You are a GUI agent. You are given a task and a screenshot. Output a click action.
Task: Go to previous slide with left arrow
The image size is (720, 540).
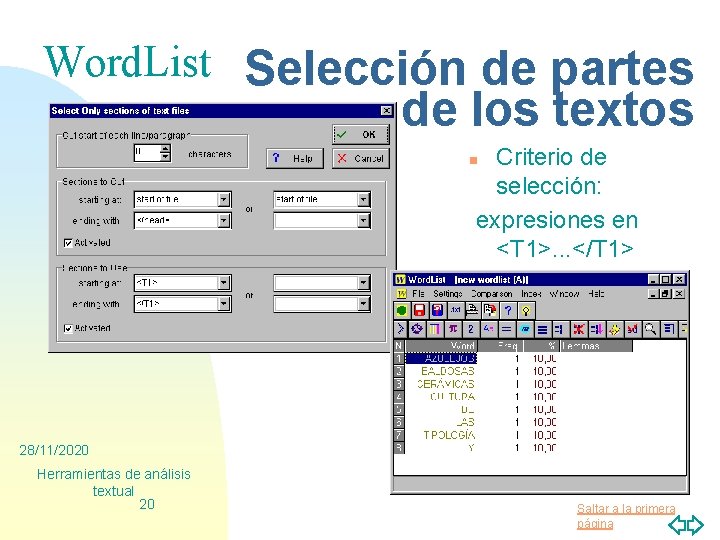pos(677,525)
